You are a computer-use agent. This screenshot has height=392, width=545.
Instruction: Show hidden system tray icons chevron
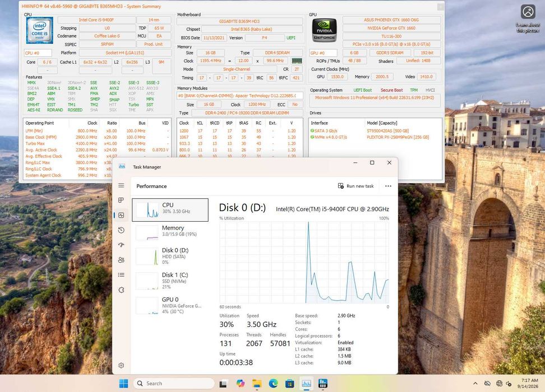pyautogui.click(x=475, y=383)
